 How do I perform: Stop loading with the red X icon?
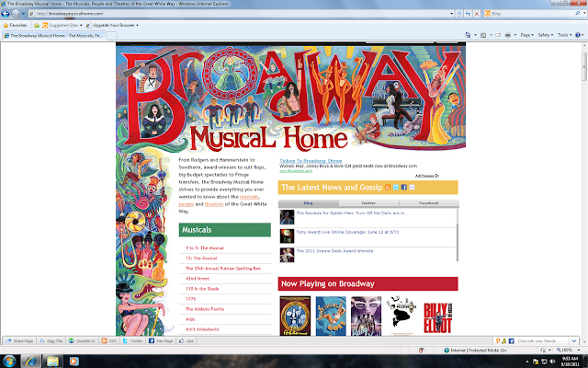[x=477, y=14]
